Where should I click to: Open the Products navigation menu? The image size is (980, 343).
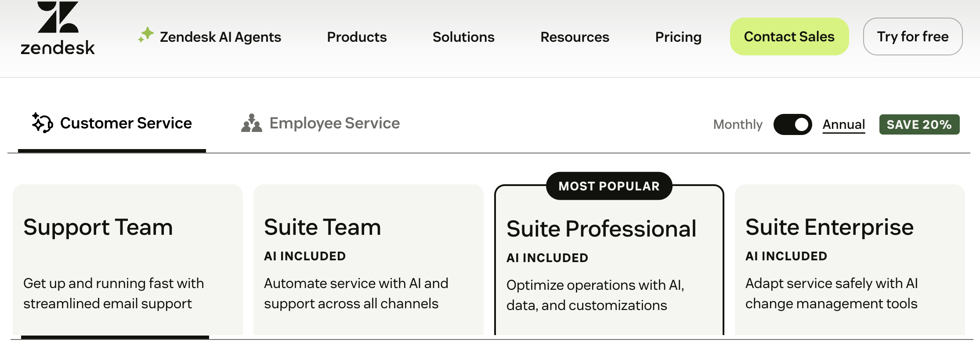click(357, 37)
